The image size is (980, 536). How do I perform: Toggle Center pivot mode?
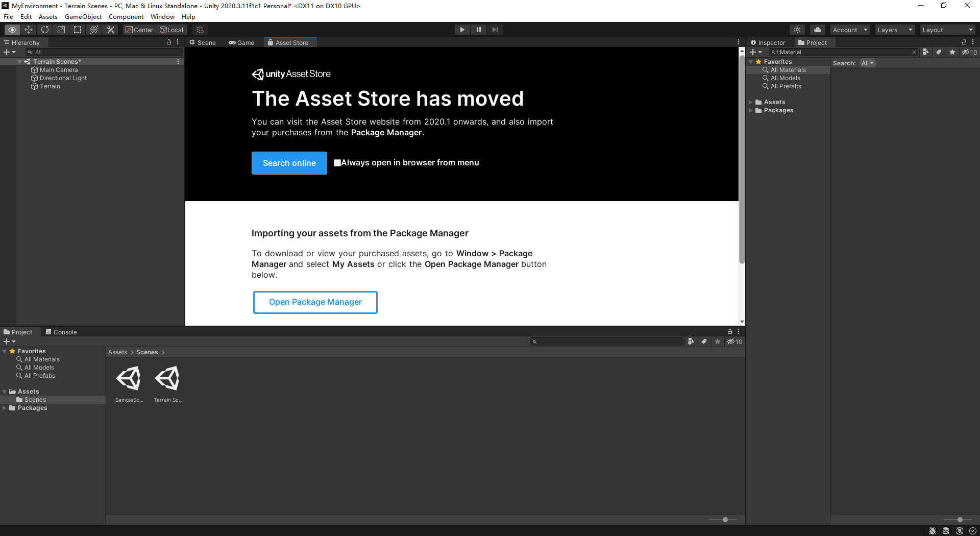[x=139, y=30]
